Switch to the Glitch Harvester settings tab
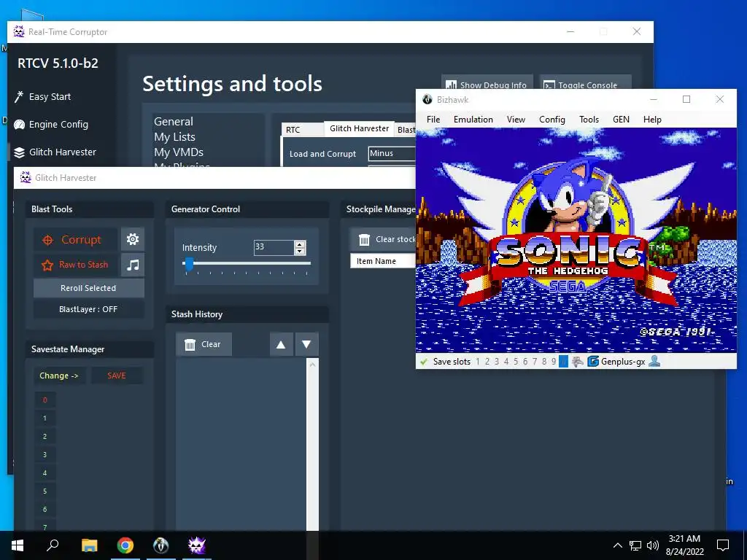The image size is (747, 560). tap(359, 128)
